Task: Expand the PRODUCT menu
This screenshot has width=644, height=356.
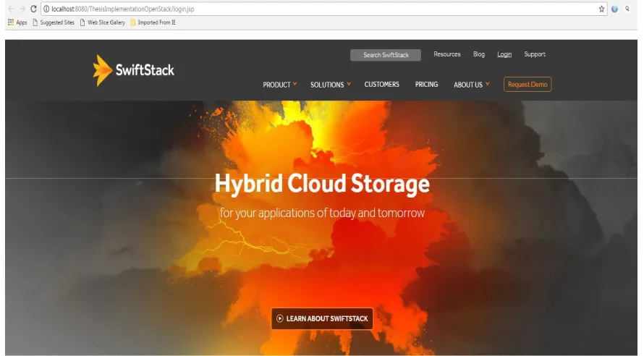Action: click(x=280, y=85)
